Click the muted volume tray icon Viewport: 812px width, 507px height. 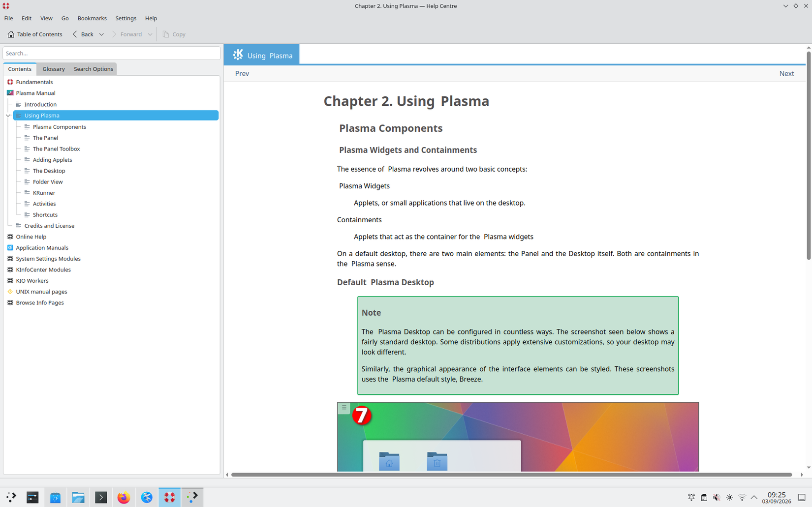coord(717,498)
